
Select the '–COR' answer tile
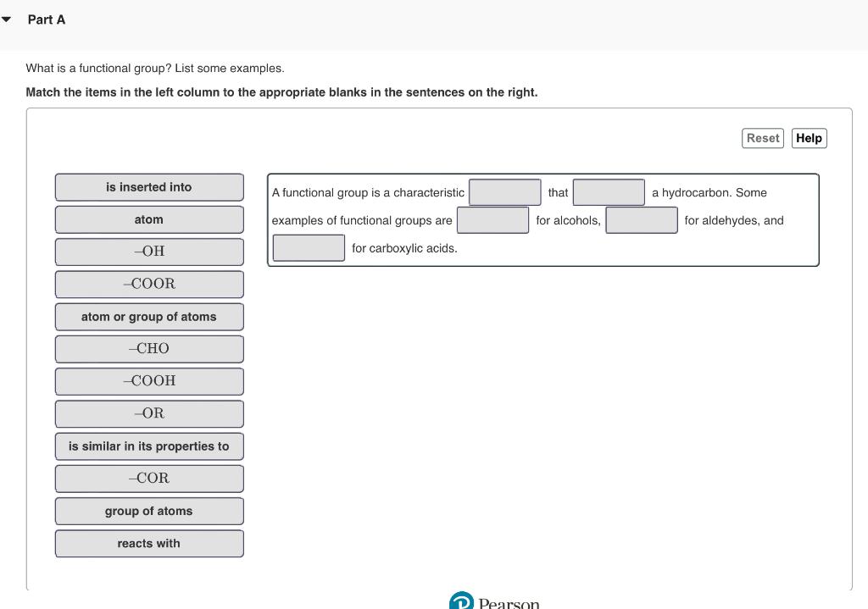point(149,478)
